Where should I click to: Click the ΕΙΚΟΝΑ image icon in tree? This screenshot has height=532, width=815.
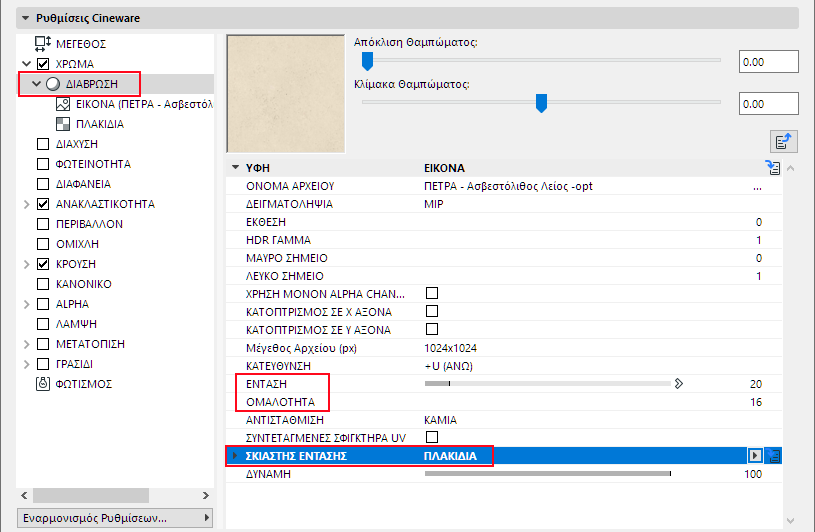[63, 104]
